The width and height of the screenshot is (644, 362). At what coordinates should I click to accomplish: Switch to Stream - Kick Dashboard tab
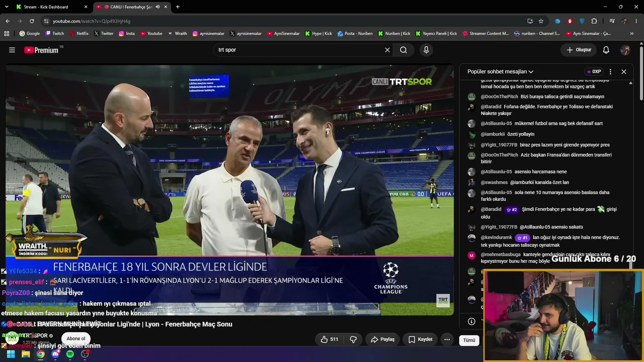pos(52,7)
